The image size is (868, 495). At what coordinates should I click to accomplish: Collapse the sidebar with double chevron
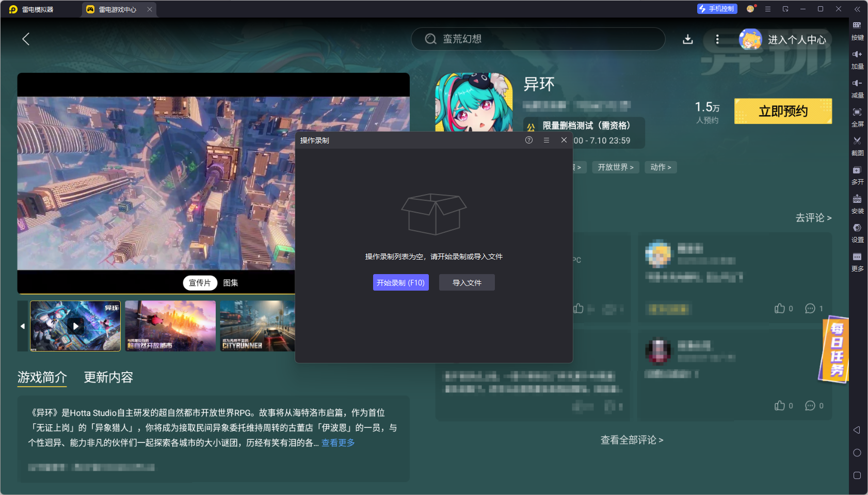pos(857,9)
